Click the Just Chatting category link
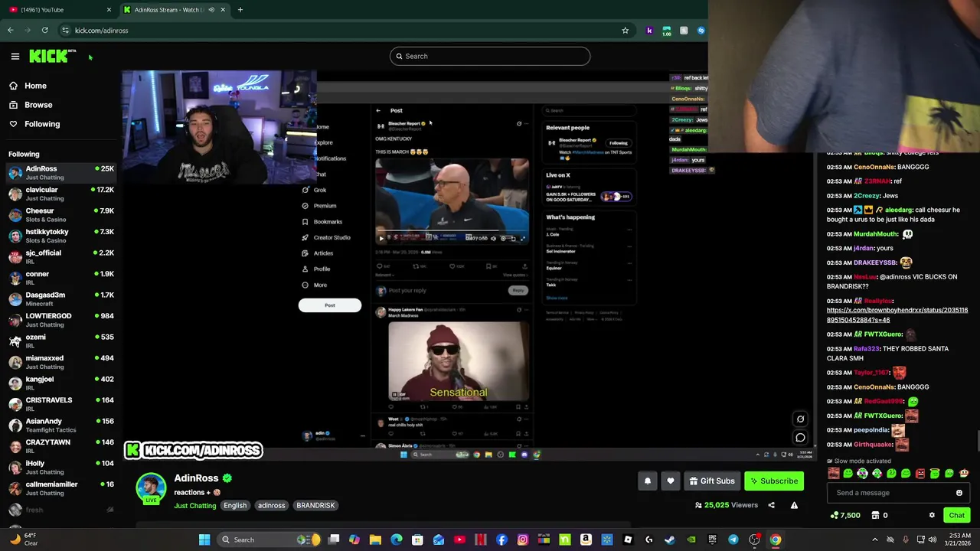 coord(195,506)
